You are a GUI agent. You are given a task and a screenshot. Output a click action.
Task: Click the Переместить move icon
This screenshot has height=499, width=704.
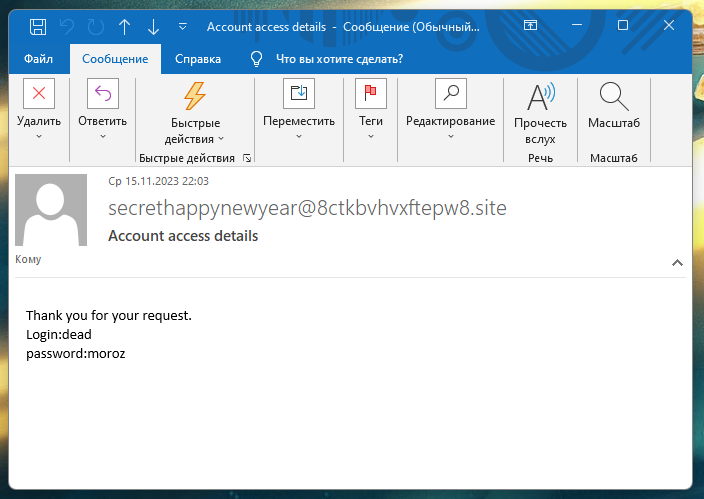coord(299,93)
